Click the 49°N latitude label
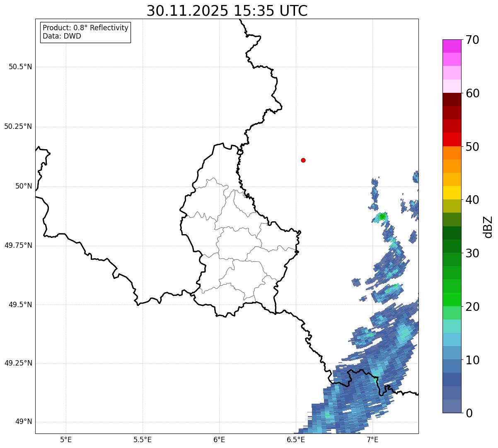 24,422
